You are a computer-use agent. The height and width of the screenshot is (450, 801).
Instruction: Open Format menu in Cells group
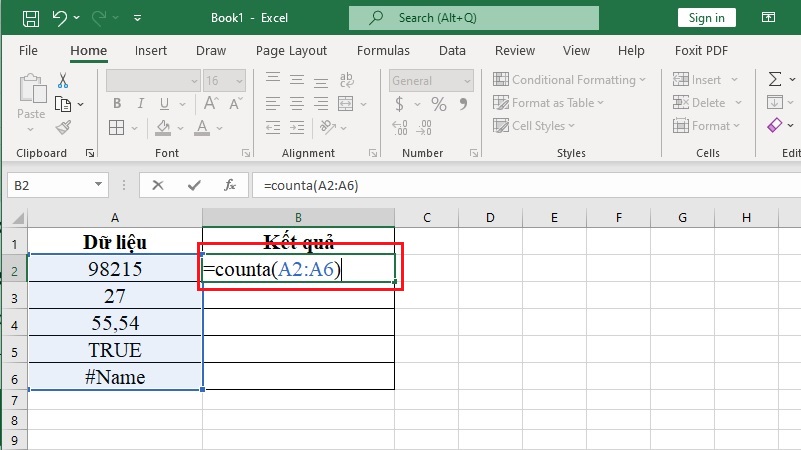(x=706, y=126)
